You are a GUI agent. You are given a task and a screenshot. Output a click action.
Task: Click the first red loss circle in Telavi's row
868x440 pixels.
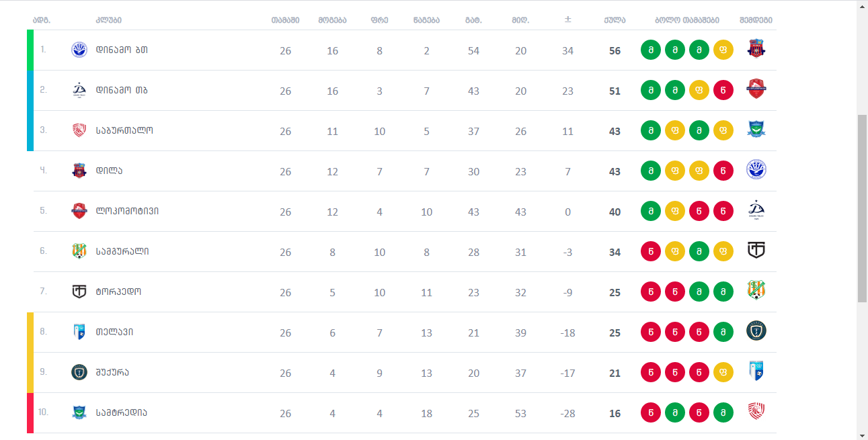coord(651,332)
